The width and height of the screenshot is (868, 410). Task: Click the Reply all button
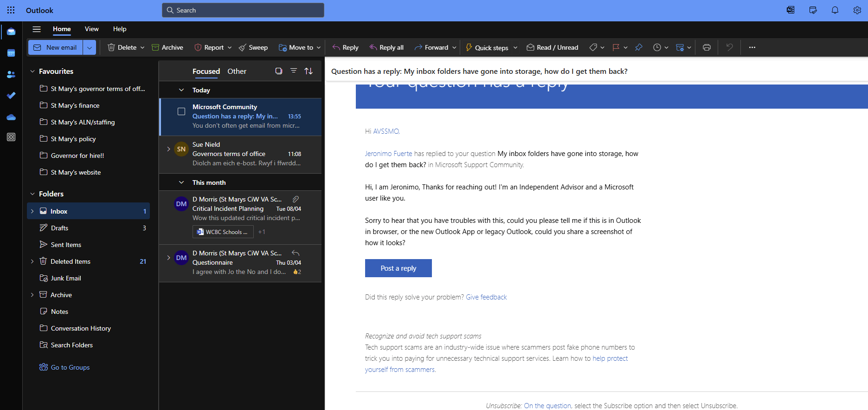pyautogui.click(x=386, y=47)
